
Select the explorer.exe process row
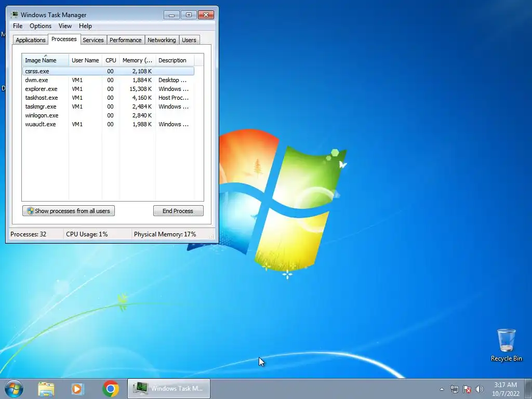coord(108,89)
